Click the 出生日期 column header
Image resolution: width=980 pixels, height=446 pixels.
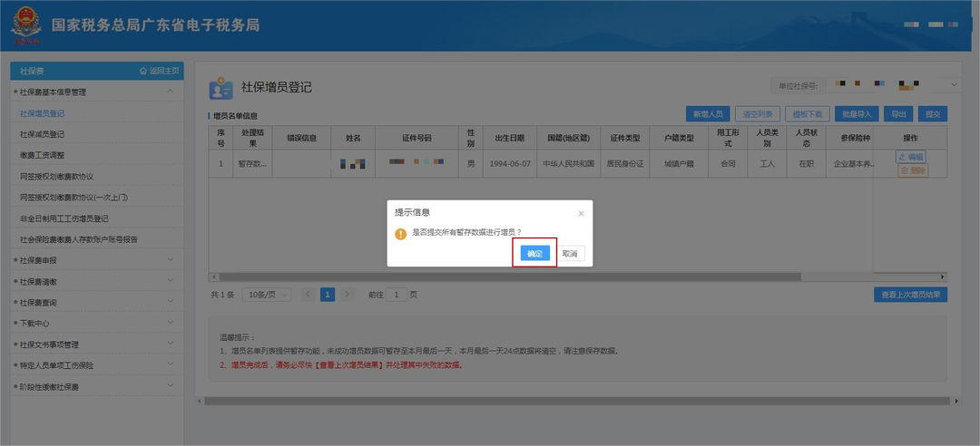pyautogui.click(x=509, y=138)
